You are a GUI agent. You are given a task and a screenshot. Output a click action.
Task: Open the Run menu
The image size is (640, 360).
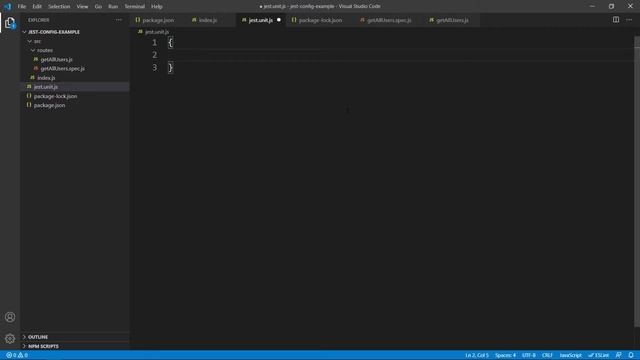113,7
